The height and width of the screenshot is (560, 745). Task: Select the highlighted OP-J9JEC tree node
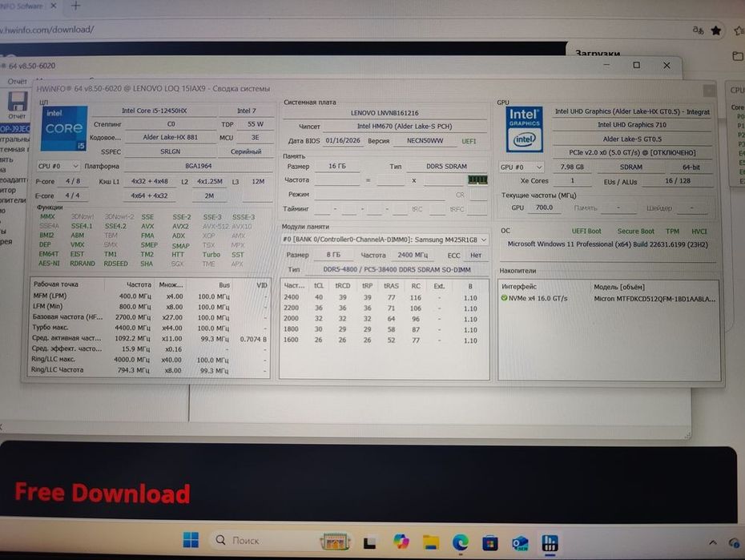(x=14, y=129)
